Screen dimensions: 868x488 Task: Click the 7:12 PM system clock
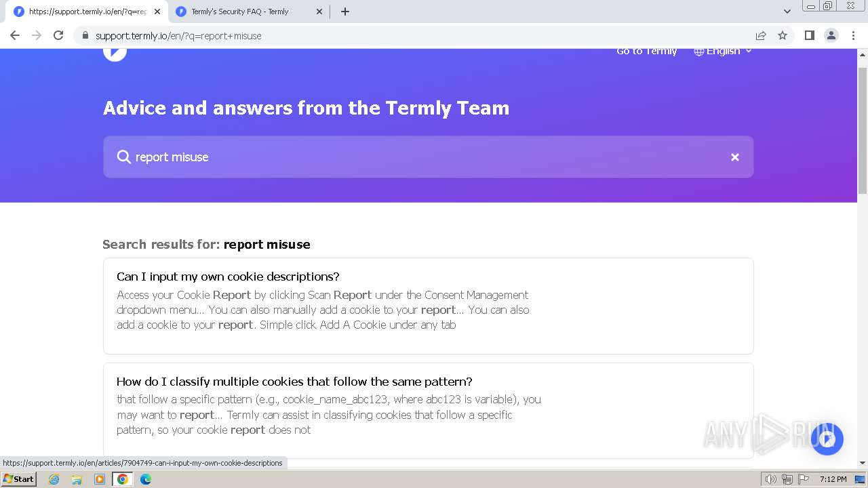click(833, 479)
